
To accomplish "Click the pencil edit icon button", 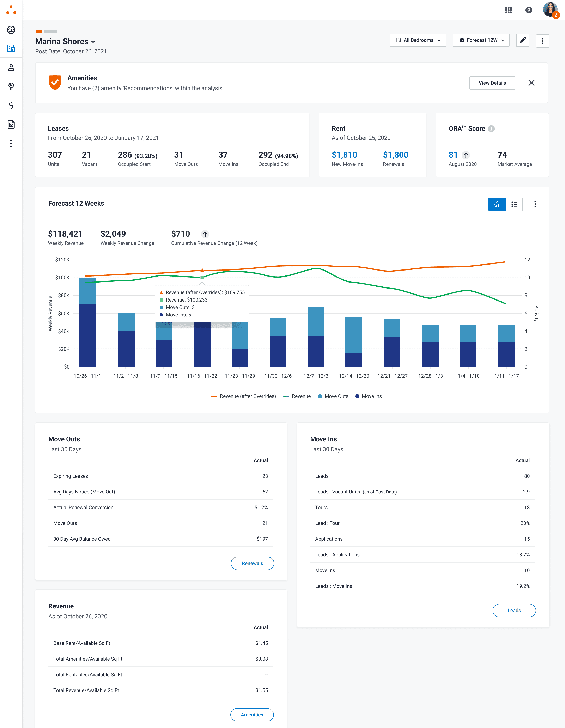I will (x=523, y=40).
